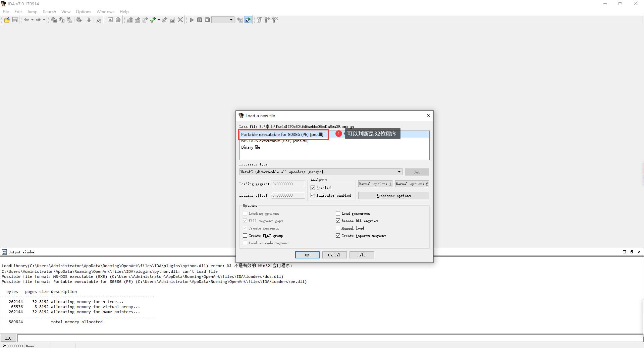This screenshot has width=644, height=348.
Task: Toggle the Indicator enabled checkbox
Action: pos(313,195)
